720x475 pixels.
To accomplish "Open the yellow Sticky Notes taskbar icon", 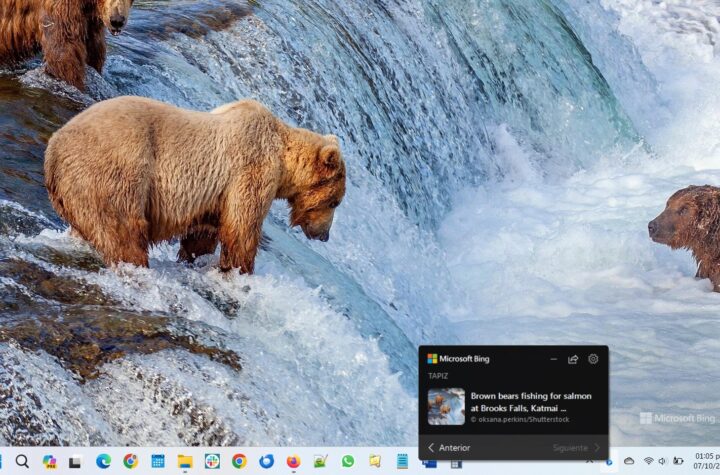I will click(x=375, y=461).
